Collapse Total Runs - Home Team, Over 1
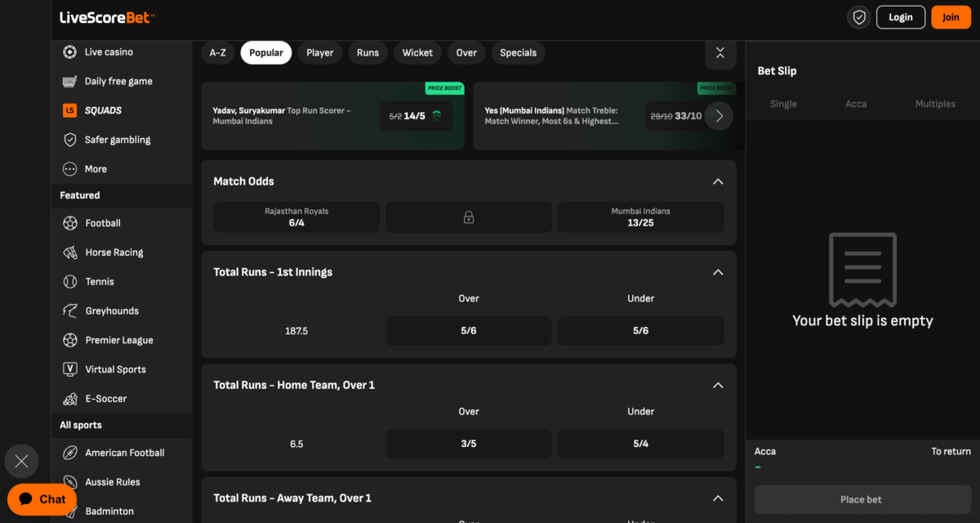This screenshot has width=980, height=523. click(718, 385)
